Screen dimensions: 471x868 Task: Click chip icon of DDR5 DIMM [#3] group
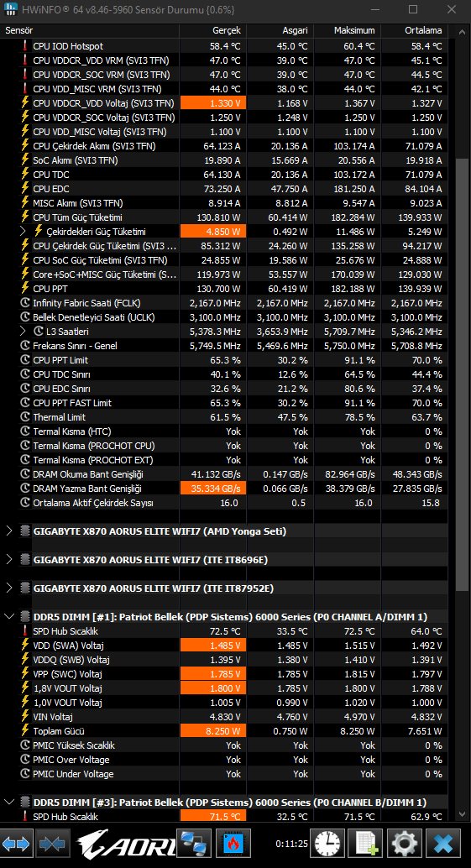click(25, 803)
